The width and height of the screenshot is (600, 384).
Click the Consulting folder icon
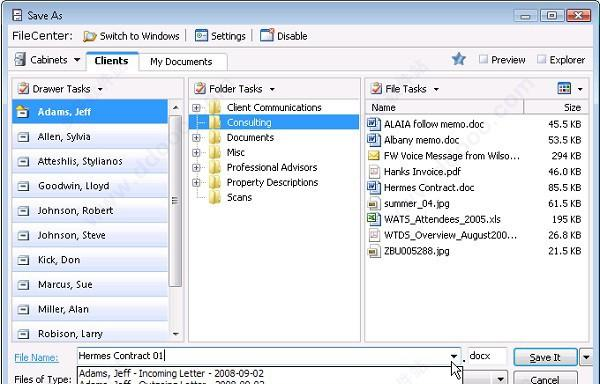click(x=215, y=122)
